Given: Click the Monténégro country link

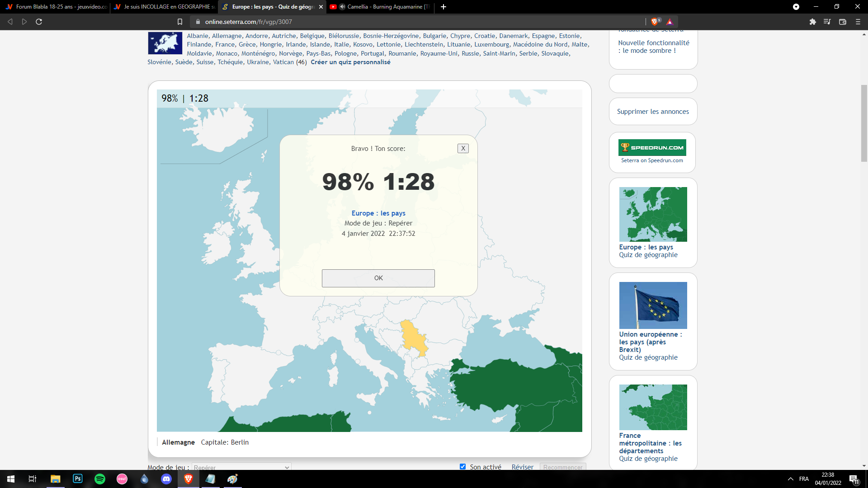Looking at the screenshot, I should (x=258, y=53).
